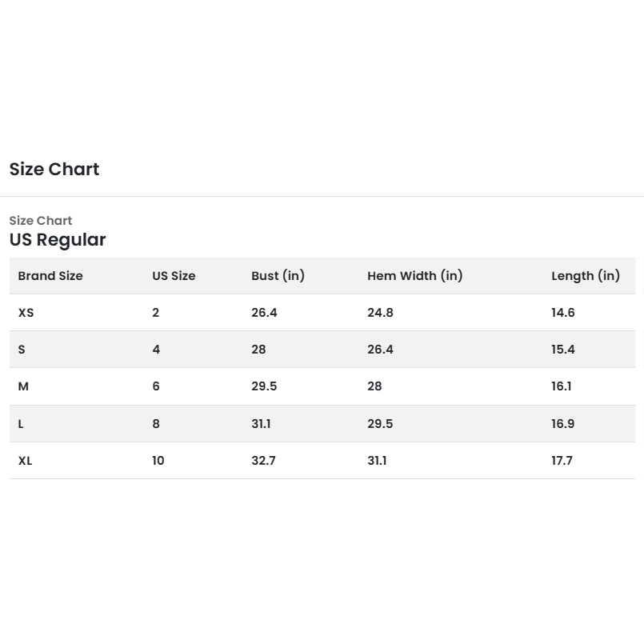
Task: Select the US Regular label
Action: (58, 240)
